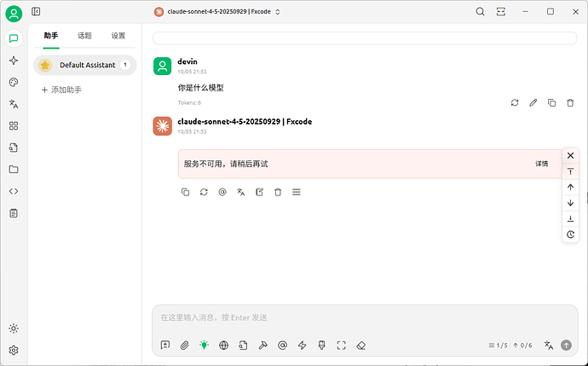Translate the assistant response

point(241,192)
